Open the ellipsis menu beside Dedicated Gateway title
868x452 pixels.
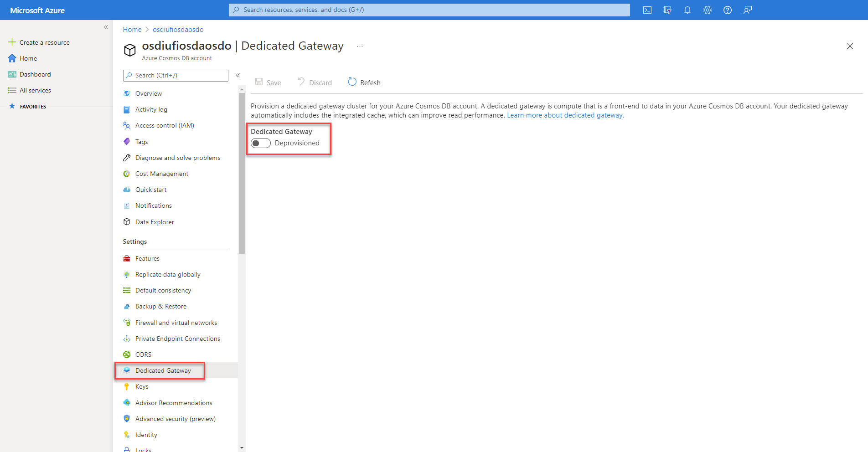(x=360, y=46)
